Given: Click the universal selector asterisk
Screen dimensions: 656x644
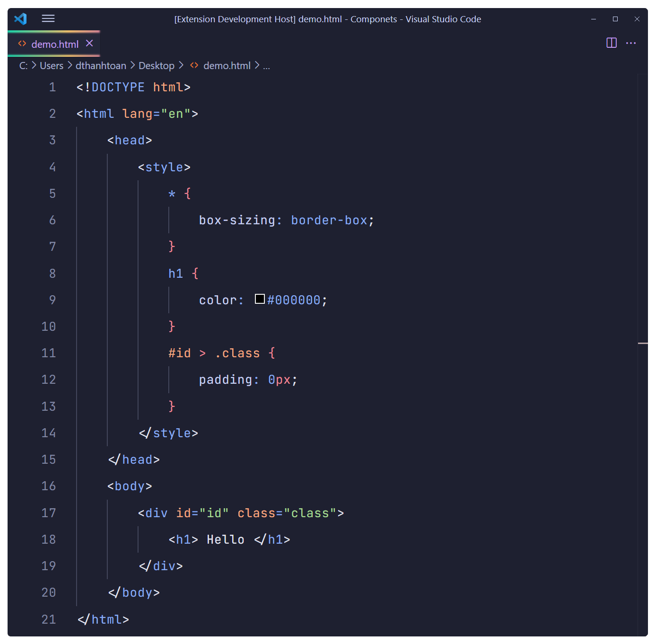Looking at the screenshot, I should coord(172,194).
